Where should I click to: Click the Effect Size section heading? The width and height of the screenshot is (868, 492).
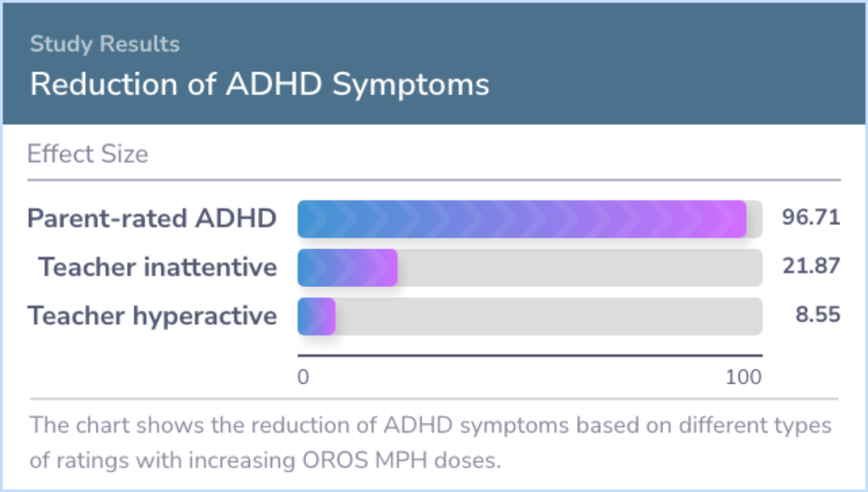click(x=88, y=154)
